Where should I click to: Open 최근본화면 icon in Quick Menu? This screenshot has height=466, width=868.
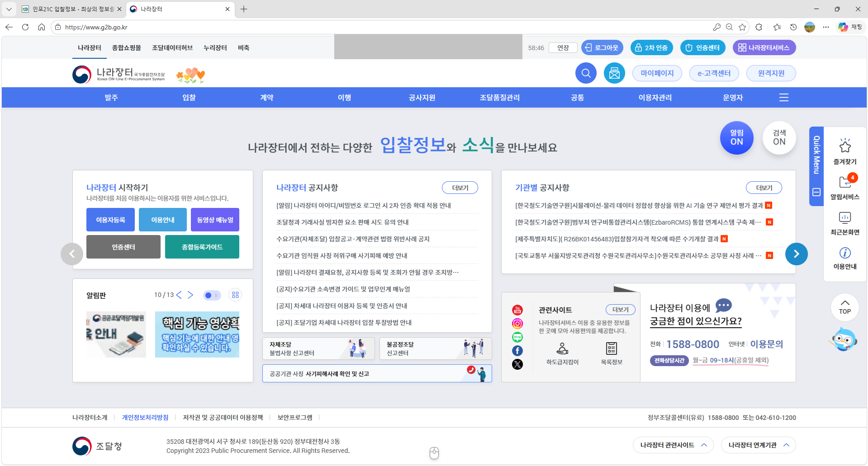(x=845, y=223)
